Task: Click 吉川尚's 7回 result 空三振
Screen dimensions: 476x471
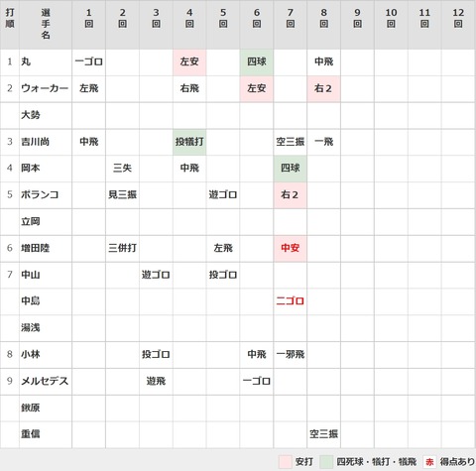Action: (291, 142)
